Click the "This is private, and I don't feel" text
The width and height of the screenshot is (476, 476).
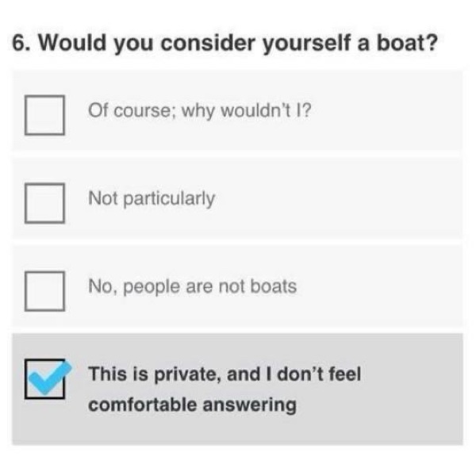click(224, 373)
